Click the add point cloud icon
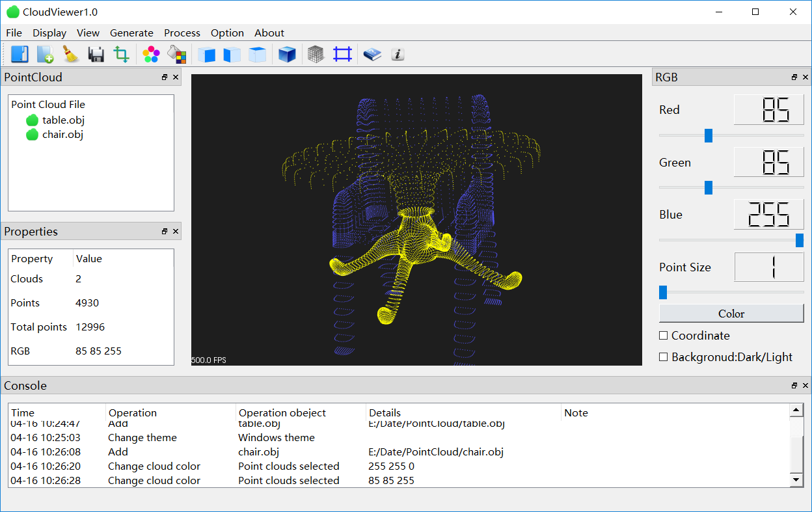The width and height of the screenshot is (812, 512). tap(45, 54)
